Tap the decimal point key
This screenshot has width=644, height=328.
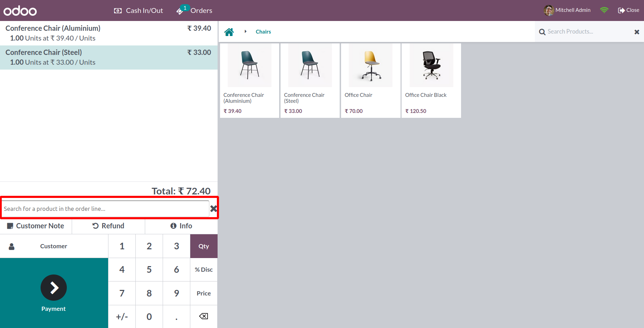click(x=176, y=317)
